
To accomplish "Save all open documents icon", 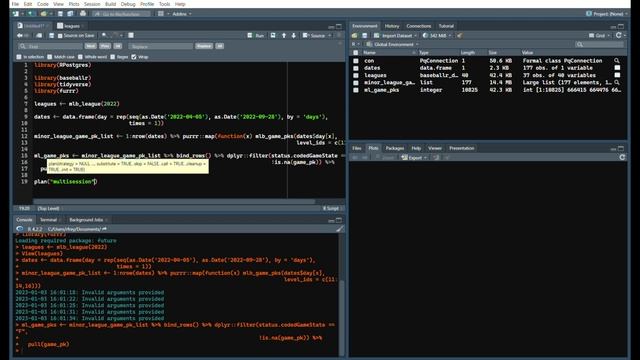I will click(x=70, y=14).
